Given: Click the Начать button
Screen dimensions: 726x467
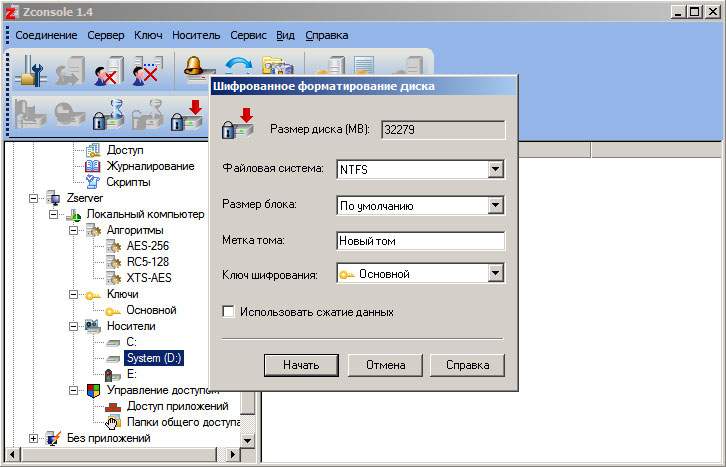Looking at the screenshot, I should [301, 365].
